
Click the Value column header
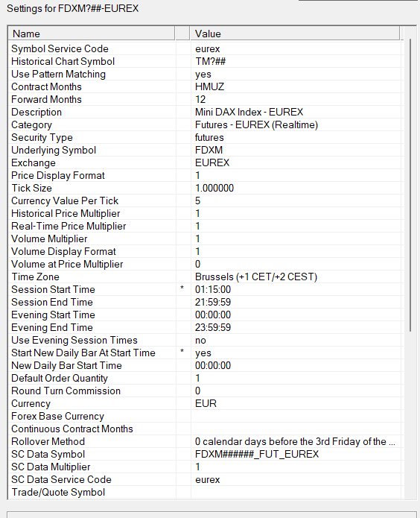pos(295,34)
